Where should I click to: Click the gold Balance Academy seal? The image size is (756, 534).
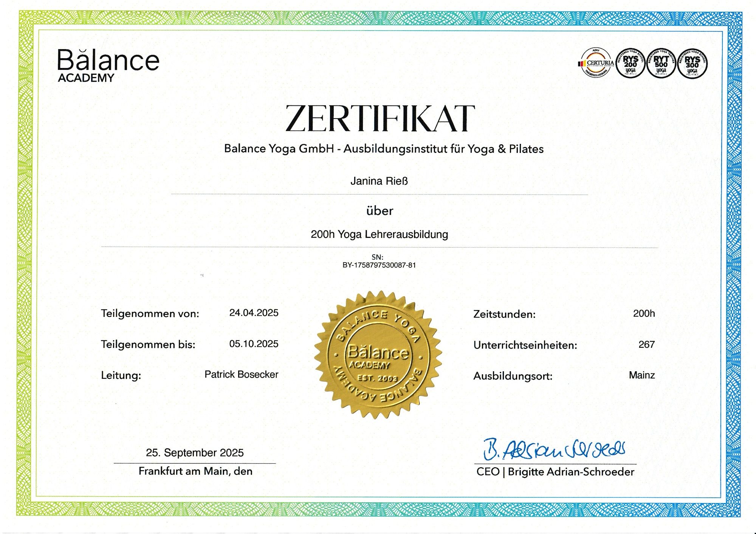click(378, 355)
